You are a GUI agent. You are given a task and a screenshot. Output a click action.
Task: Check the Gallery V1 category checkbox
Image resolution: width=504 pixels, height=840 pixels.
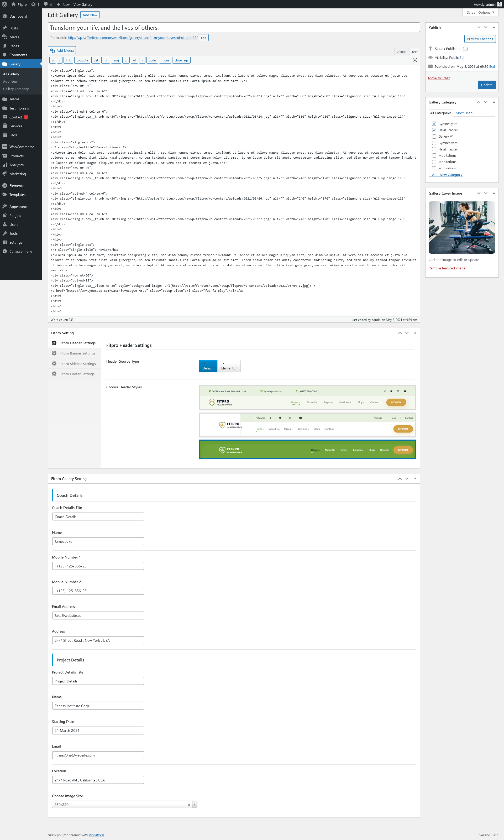434,137
